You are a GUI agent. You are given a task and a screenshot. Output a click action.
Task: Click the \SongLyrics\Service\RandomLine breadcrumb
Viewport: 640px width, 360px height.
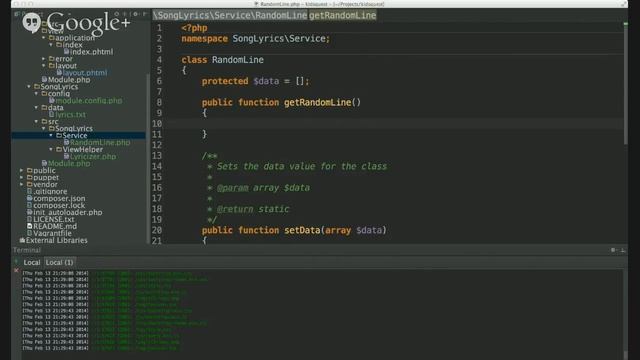[230, 16]
